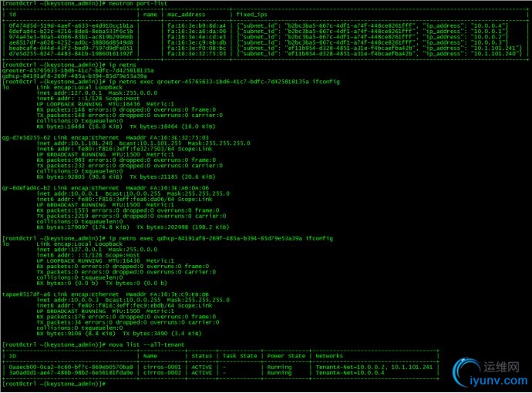Click the 'fixed_ips' column header
The width and height of the screenshot is (532, 393).
coord(251,15)
